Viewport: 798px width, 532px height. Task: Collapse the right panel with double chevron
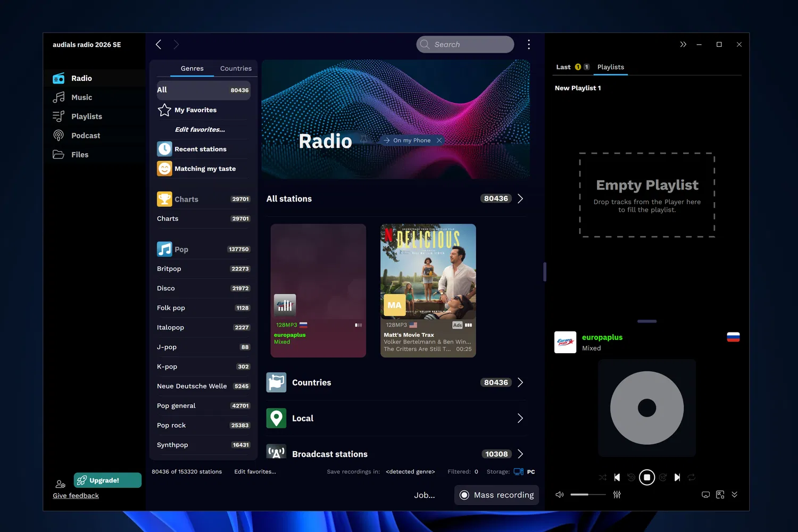click(683, 45)
